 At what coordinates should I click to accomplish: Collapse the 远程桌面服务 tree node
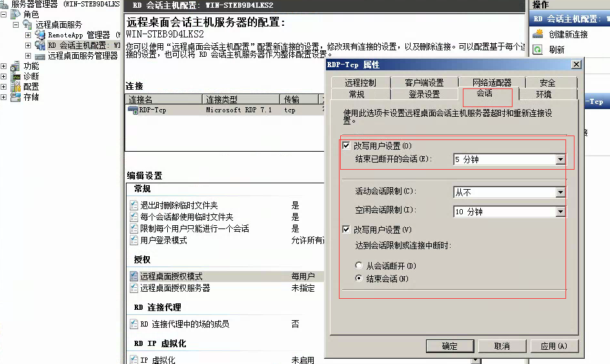coord(16,25)
